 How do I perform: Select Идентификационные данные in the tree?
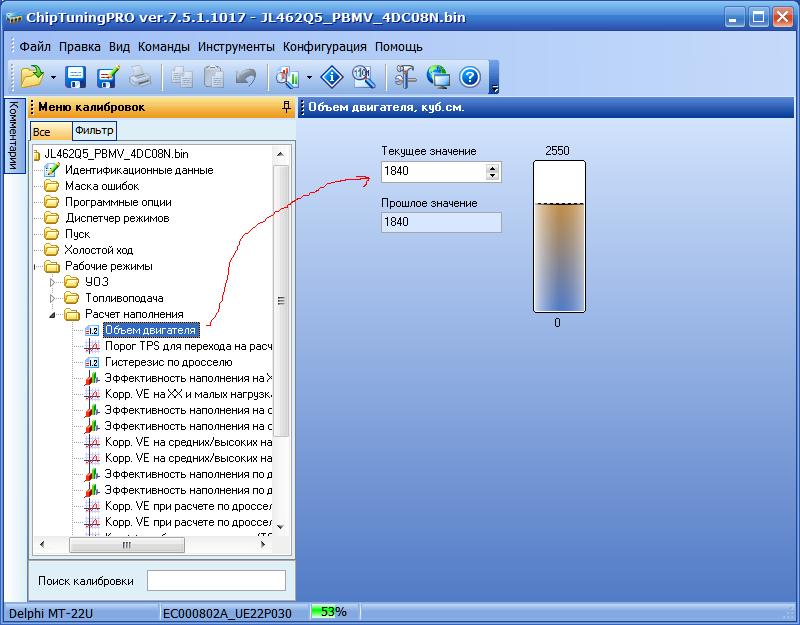[x=139, y=170]
